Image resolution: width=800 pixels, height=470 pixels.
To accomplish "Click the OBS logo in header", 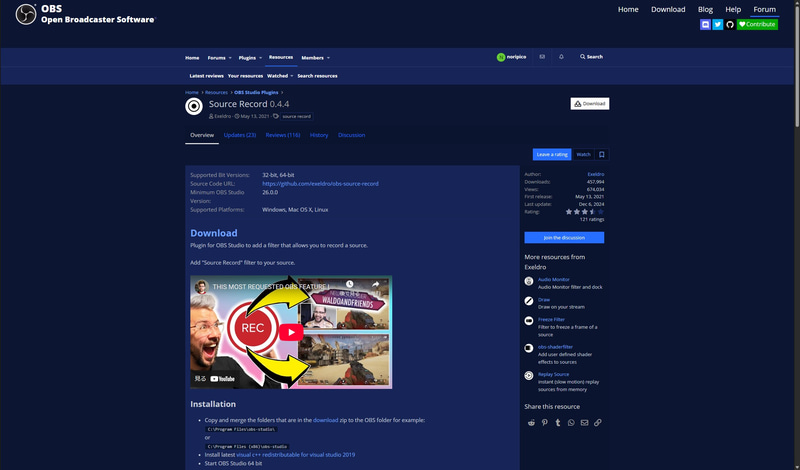I will tap(26, 14).
